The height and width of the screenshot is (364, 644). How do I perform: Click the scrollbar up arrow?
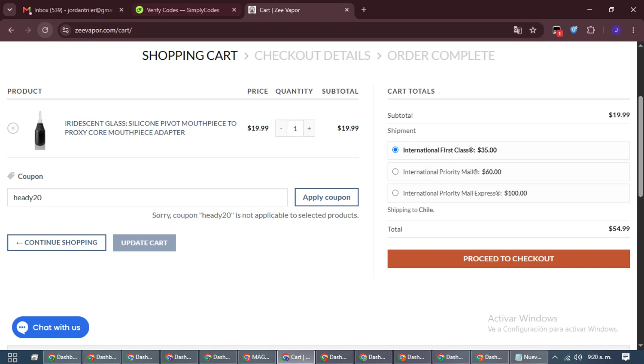tap(641, 45)
